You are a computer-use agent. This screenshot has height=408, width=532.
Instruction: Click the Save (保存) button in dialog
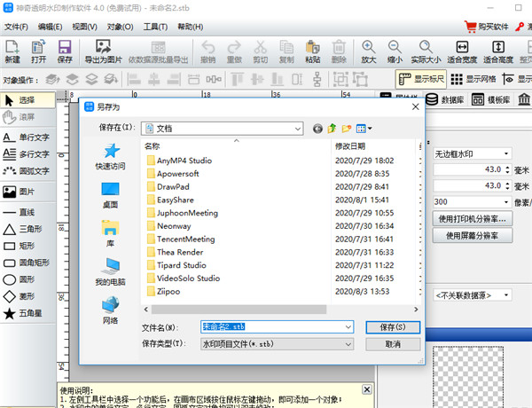(393, 327)
